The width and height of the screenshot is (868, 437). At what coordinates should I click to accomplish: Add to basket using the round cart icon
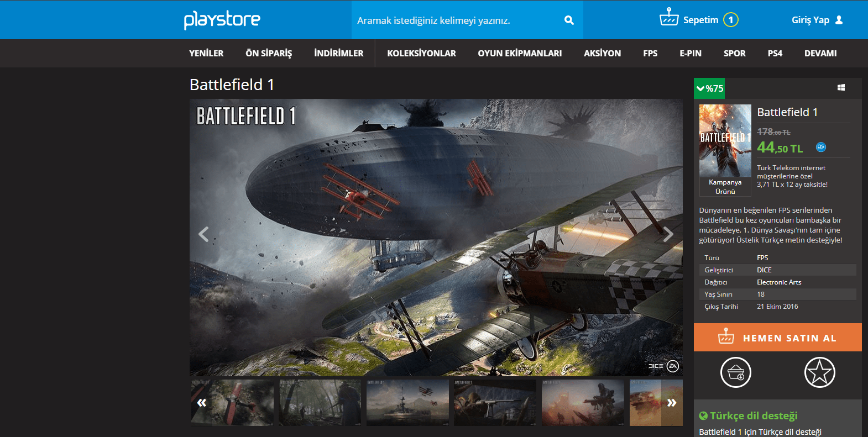(736, 372)
